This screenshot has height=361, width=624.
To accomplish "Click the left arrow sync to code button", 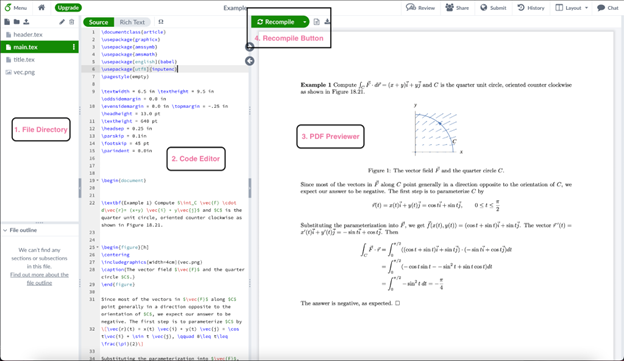I will click(250, 61).
